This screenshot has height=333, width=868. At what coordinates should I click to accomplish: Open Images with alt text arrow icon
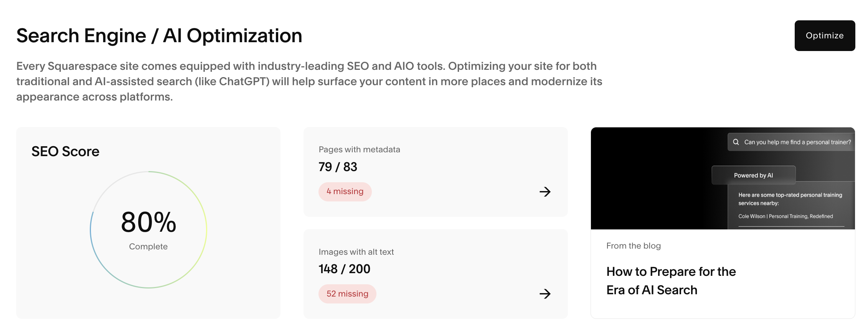(x=545, y=294)
